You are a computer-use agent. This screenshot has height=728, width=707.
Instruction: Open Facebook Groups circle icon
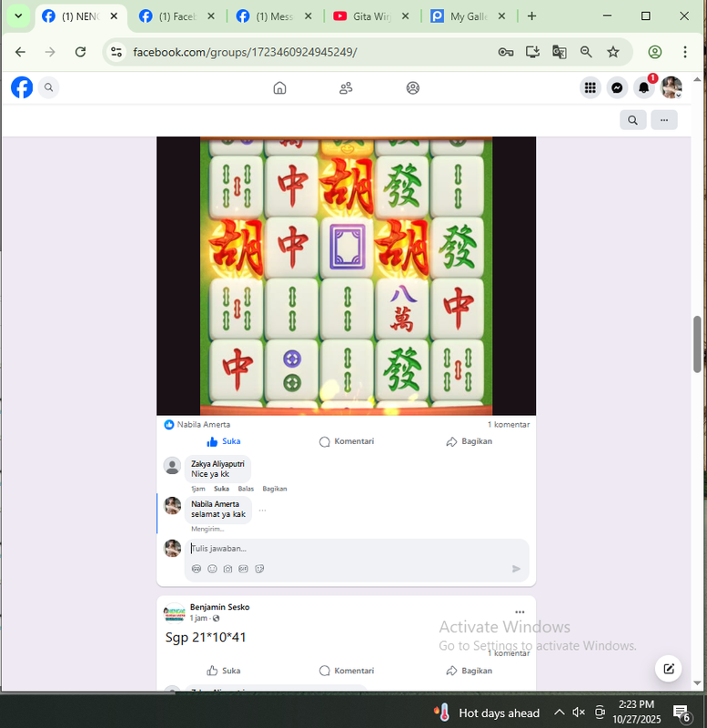click(x=413, y=87)
